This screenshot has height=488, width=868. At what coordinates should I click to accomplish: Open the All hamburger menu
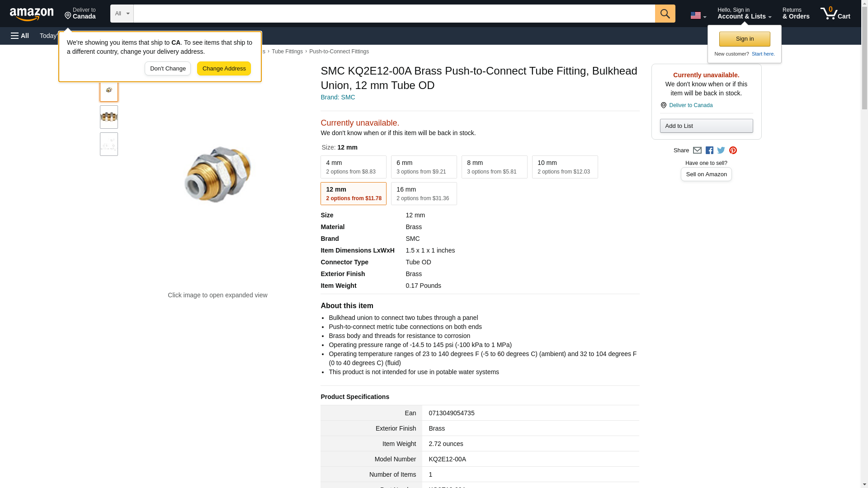[x=20, y=36]
